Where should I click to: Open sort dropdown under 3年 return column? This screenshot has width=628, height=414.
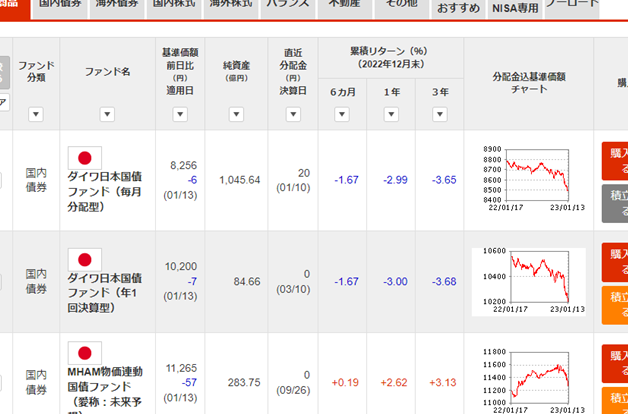coord(440,115)
